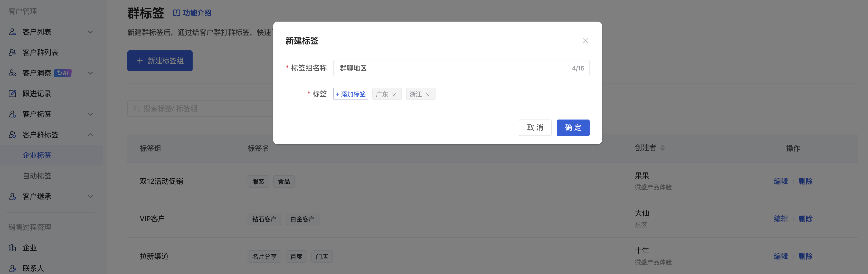Click 编辑 for 拉新渠道
The height and width of the screenshot is (274, 868).
(x=781, y=256)
